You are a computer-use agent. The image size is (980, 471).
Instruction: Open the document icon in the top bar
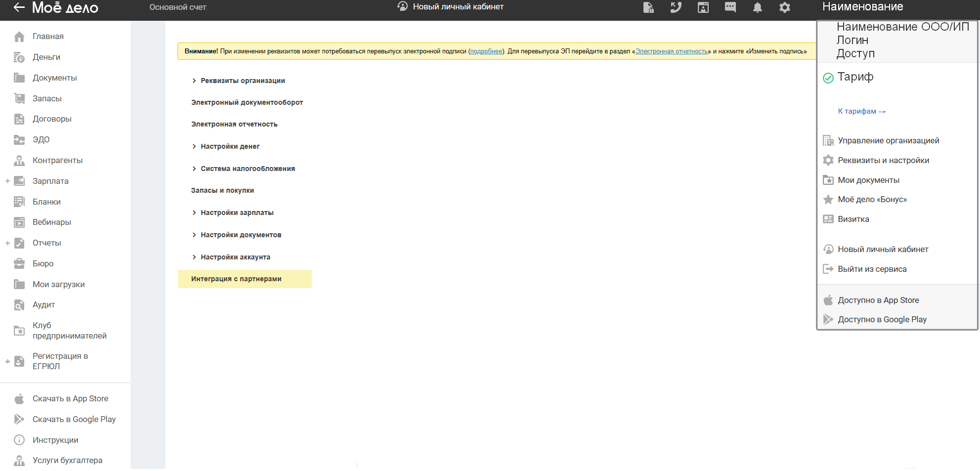tap(648, 7)
